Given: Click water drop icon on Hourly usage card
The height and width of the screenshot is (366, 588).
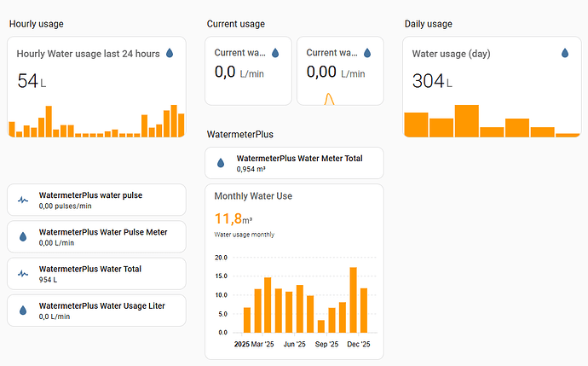Looking at the screenshot, I should point(169,53).
